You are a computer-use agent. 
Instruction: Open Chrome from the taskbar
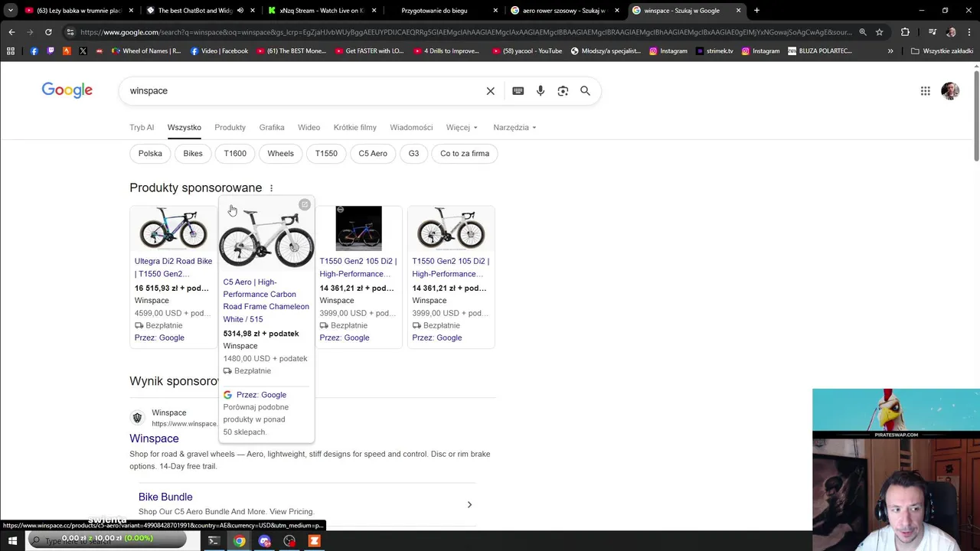pos(240,541)
